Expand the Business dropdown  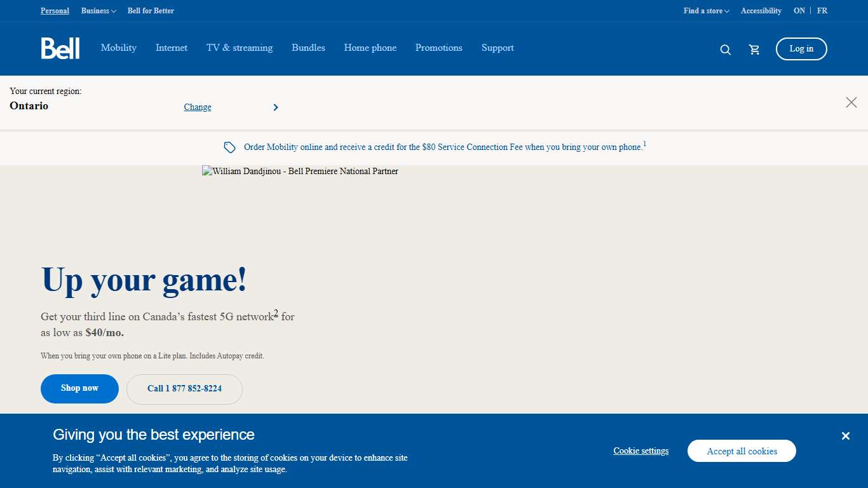click(x=98, y=11)
